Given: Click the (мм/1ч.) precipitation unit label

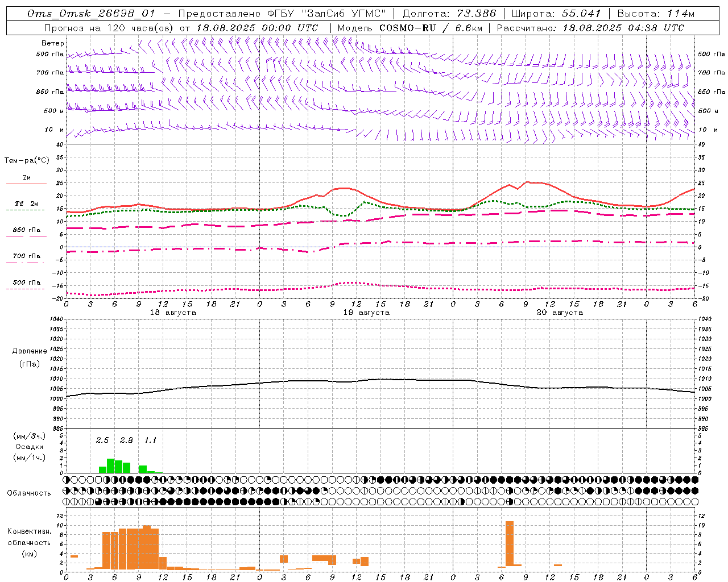Looking at the screenshot, I should coord(30,458).
